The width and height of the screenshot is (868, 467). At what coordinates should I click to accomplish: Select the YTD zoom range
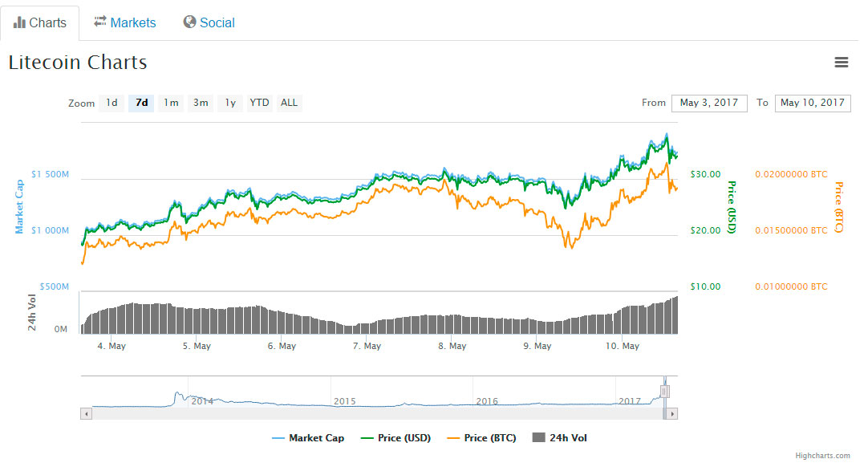[x=259, y=103]
